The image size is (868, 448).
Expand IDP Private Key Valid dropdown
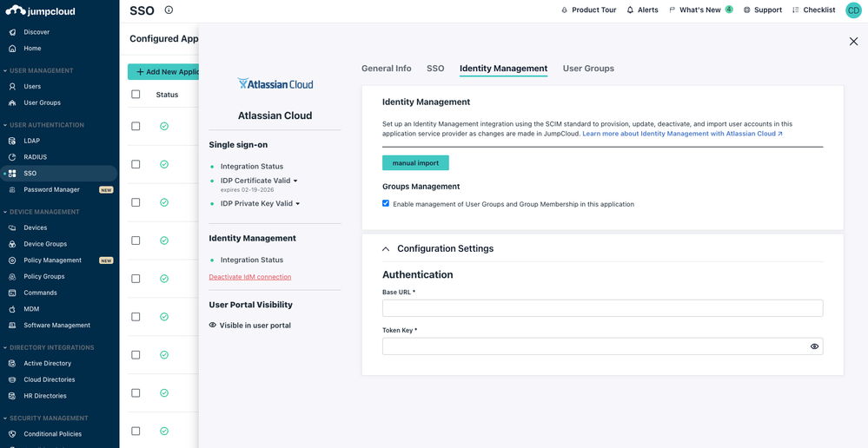point(298,203)
